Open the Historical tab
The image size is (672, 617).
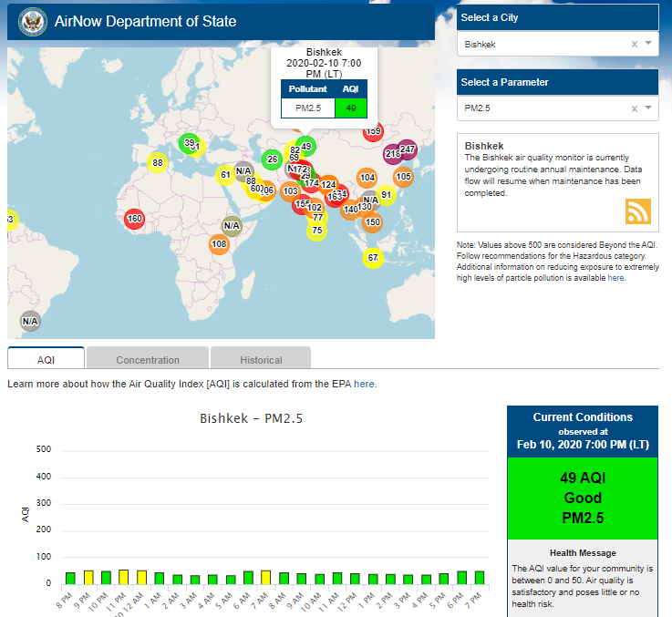point(261,359)
